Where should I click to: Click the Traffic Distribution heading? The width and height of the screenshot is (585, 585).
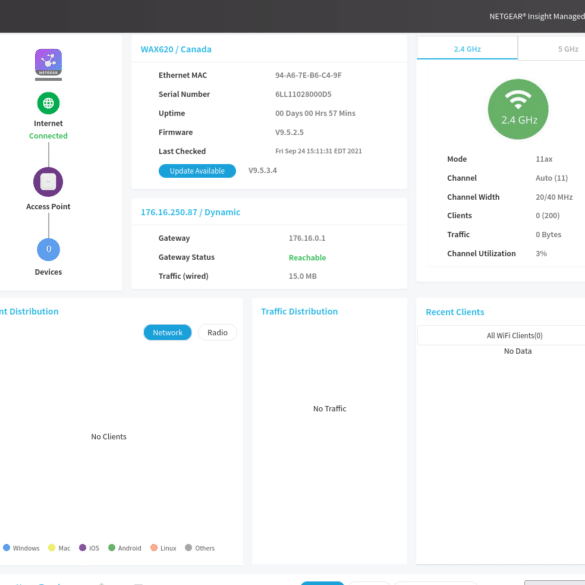coord(299,312)
